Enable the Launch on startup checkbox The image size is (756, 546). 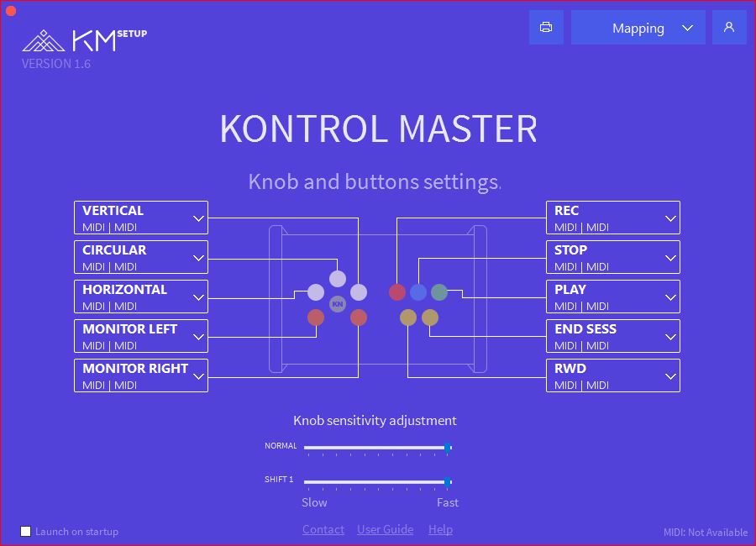click(x=25, y=532)
